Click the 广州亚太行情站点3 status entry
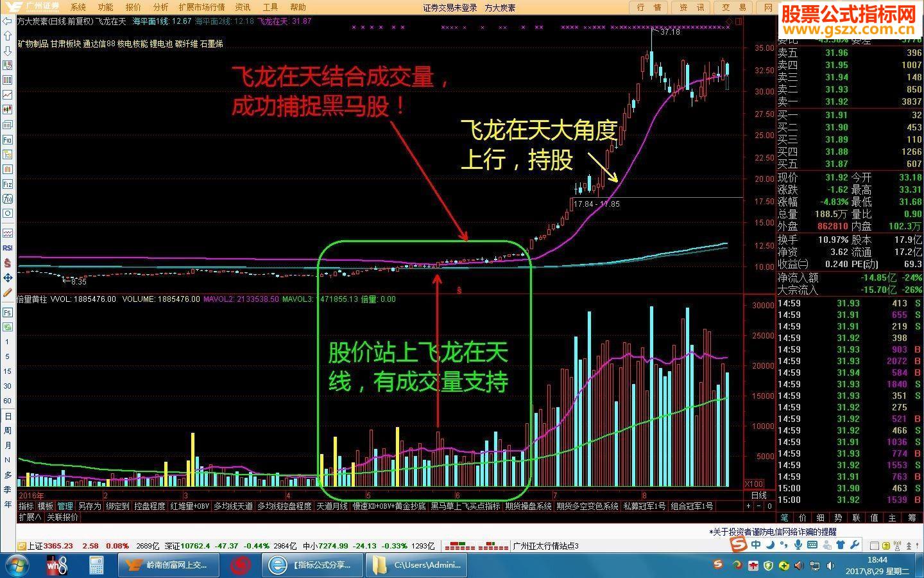This screenshot has width=924, height=578. tap(547, 547)
